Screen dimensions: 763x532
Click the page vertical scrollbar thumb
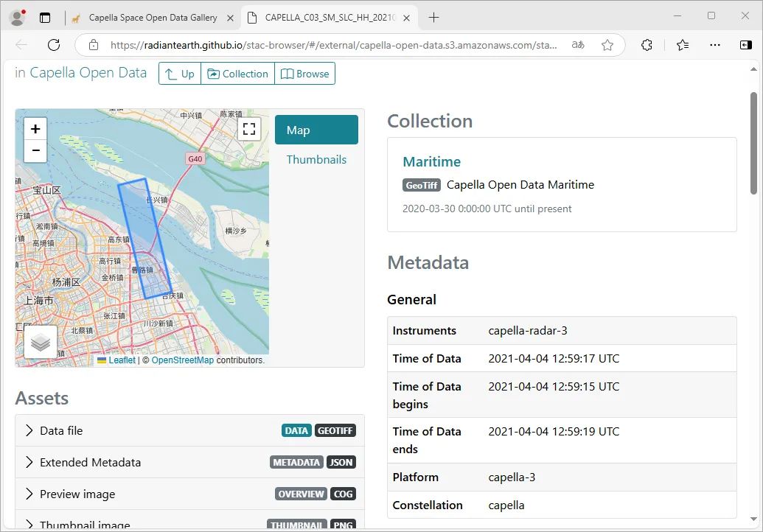[753, 144]
